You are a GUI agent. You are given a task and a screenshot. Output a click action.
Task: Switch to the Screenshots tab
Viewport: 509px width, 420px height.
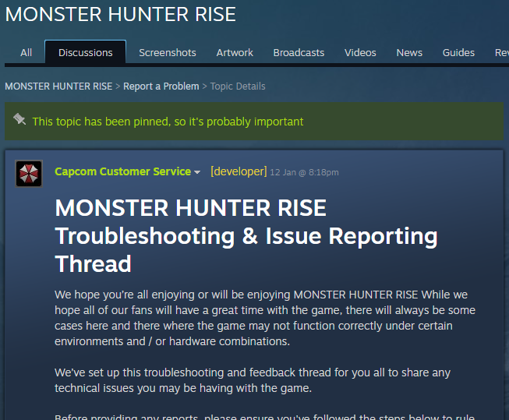tap(168, 52)
